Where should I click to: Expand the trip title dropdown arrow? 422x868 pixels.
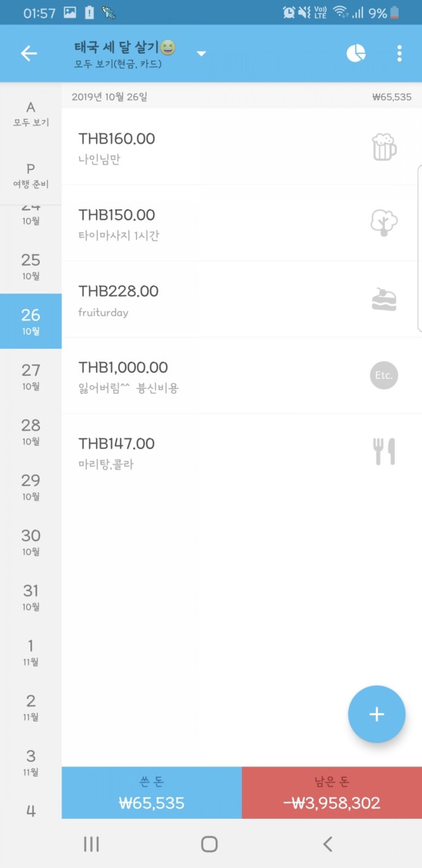201,54
